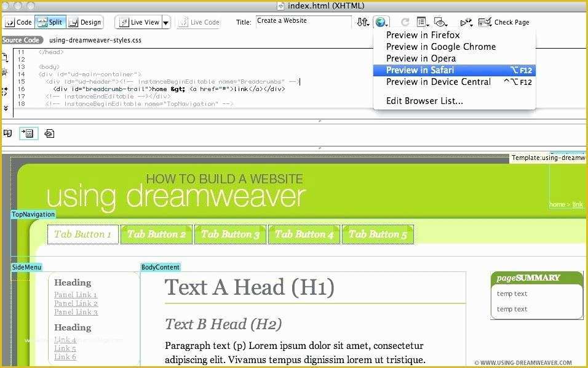This screenshot has height=368, width=588.
Task: Choose Preview in Device Central
Action: 454,82
